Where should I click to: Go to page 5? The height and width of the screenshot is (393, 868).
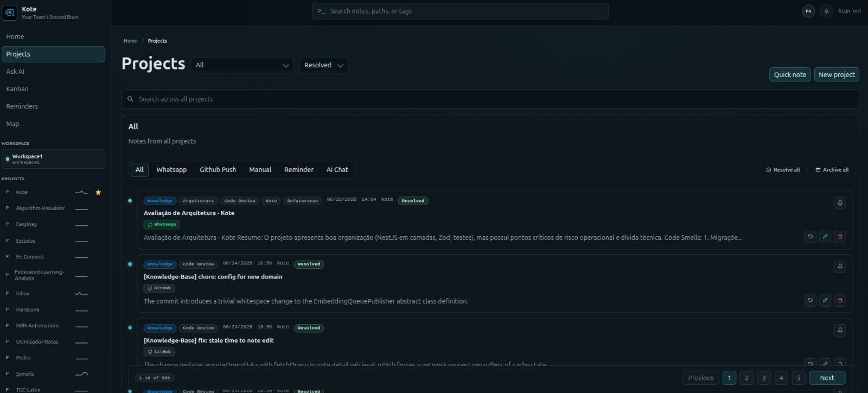799,378
